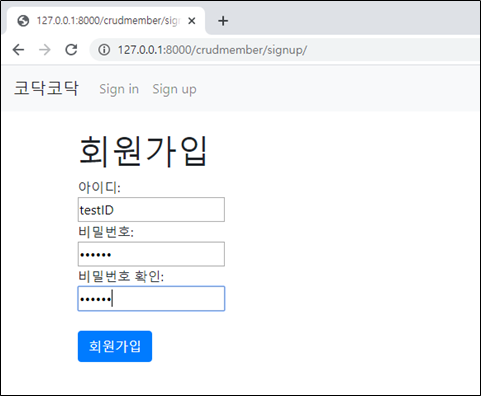Image resolution: width=481 pixels, height=396 pixels.
Task: Open the Sign in nav link
Action: 119,89
